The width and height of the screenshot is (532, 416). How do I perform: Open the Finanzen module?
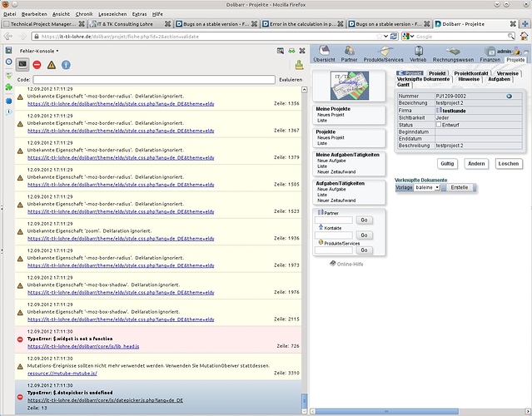pos(490,55)
